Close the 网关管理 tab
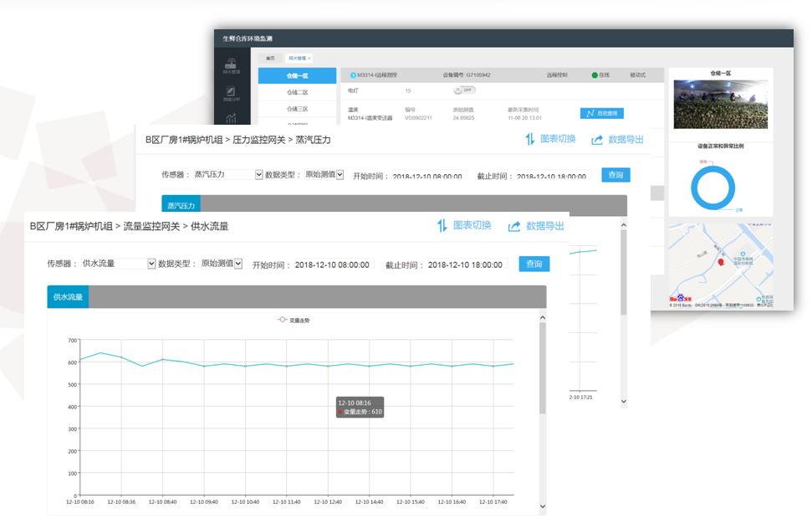812x529 pixels. pos(309,59)
